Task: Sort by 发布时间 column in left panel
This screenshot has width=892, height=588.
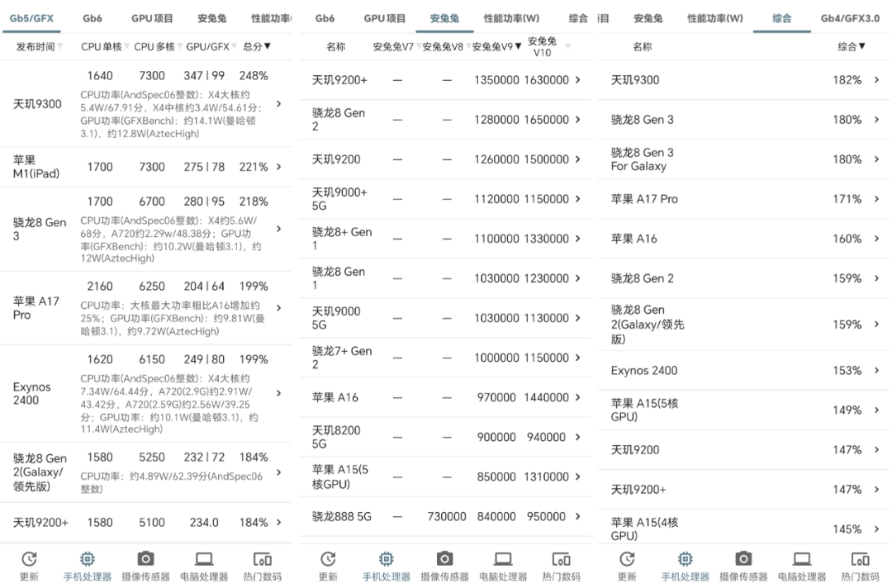Action: pos(39,46)
